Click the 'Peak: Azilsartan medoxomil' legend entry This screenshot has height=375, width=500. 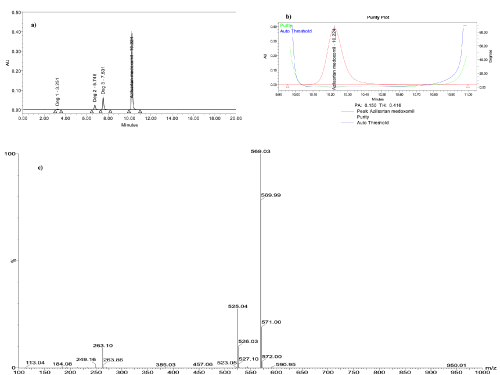(x=385, y=111)
